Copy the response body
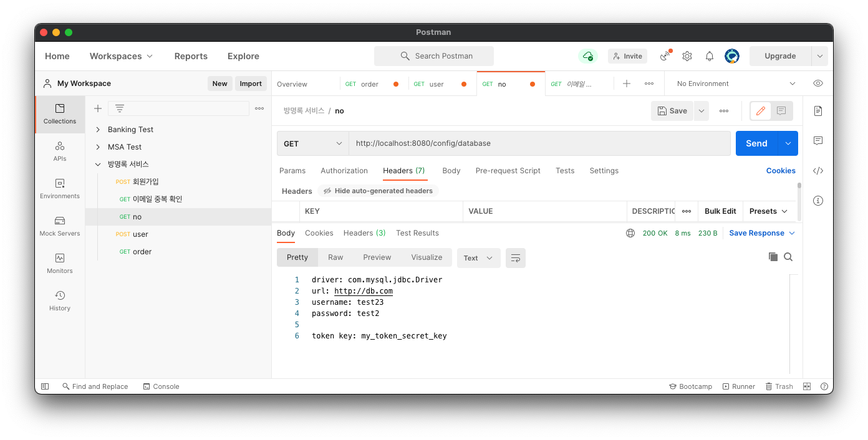Image resolution: width=868 pixels, height=440 pixels. pyautogui.click(x=773, y=257)
